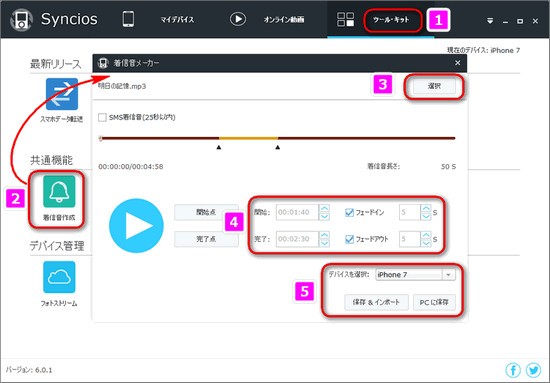550x383 pixels.
Task: Decrease the 開始 time stepper down arrow
Action: [324, 216]
